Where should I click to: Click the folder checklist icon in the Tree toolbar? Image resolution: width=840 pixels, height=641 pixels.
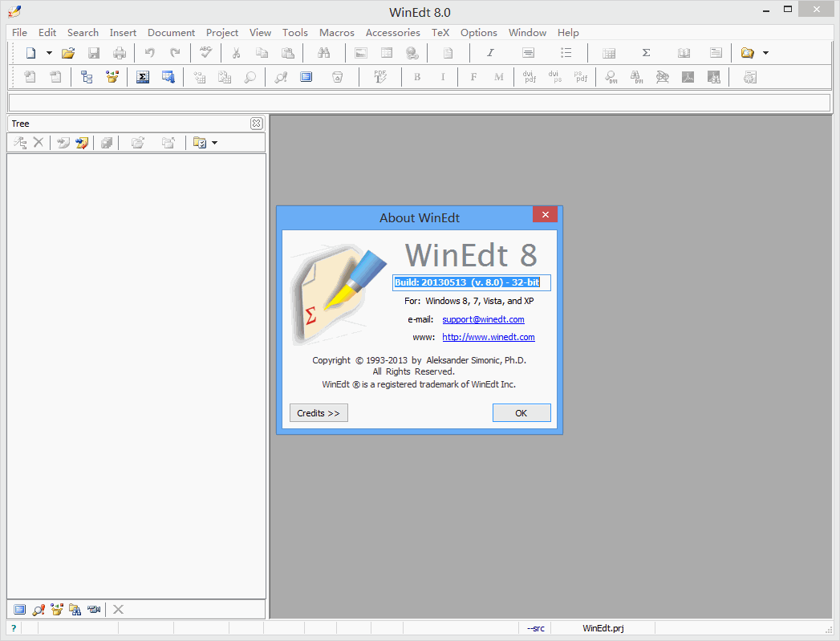(x=200, y=143)
